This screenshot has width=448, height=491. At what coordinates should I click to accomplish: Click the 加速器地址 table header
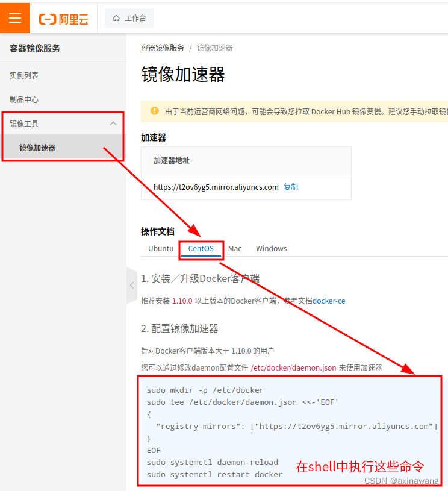pos(172,161)
